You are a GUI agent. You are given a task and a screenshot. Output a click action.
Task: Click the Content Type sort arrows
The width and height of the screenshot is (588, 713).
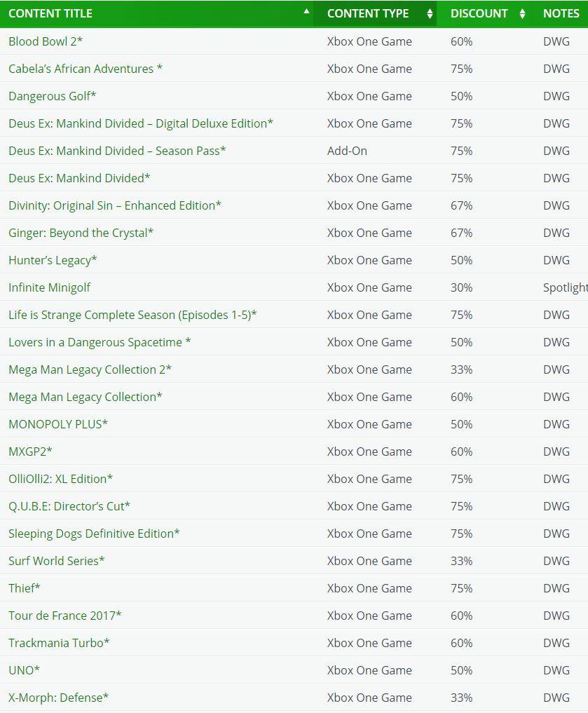(430, 13)
